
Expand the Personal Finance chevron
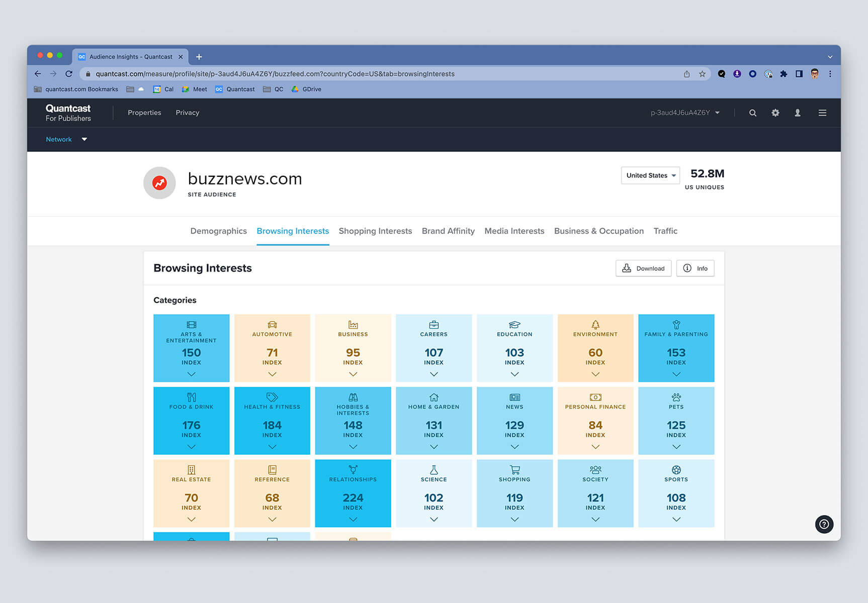point(595,446)
